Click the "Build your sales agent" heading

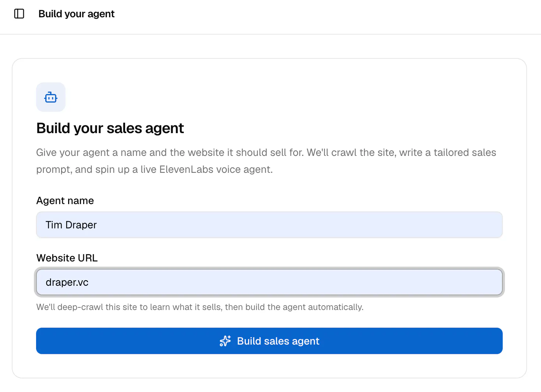[110, 128]
